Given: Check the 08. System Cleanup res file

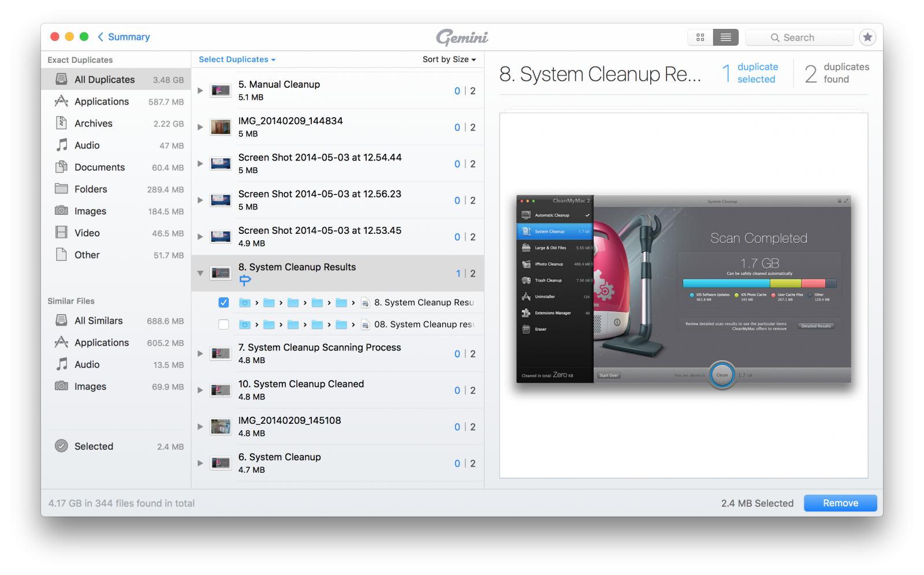Looking at the screenshot, I should pyautogui.click(x=223, y=324).
